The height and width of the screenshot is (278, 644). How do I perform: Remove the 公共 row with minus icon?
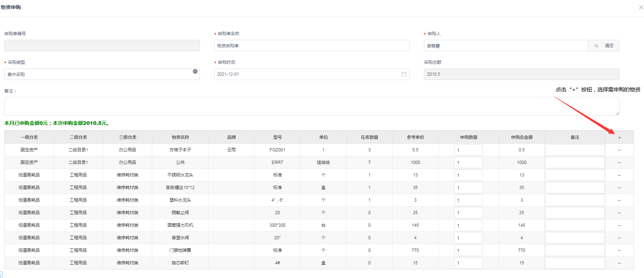point(619,162)
